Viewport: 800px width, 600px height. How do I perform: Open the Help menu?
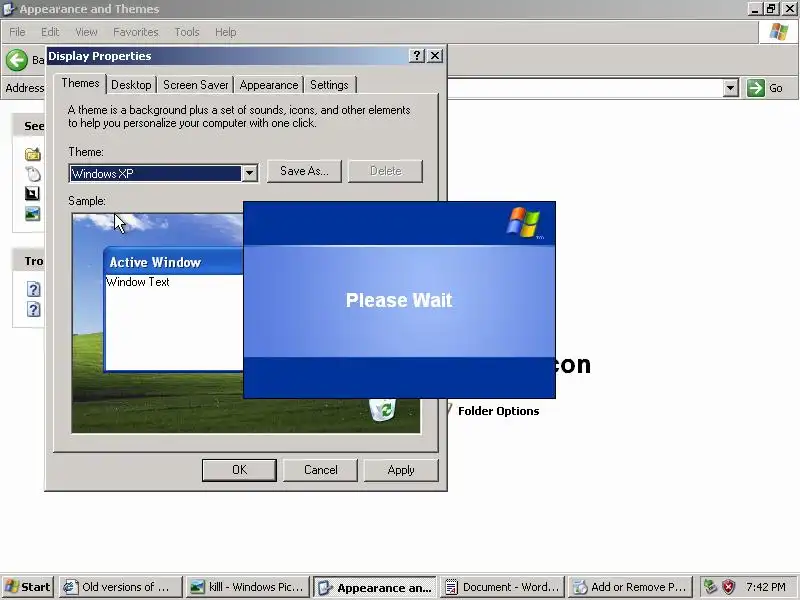coord(226,32)
